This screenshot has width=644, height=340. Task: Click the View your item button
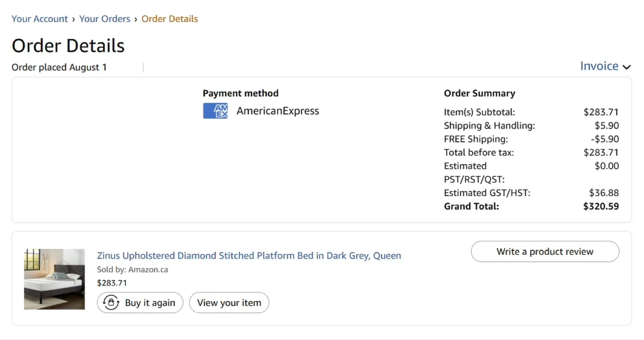coord(229,302)
